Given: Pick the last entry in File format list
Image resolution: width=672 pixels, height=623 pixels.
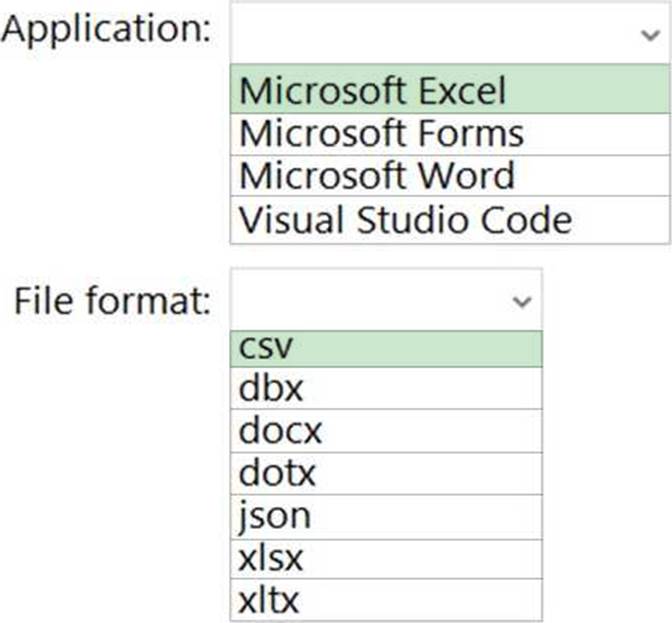Looking at the screenshot, I should pyautogui.click(x=386, y=600).
